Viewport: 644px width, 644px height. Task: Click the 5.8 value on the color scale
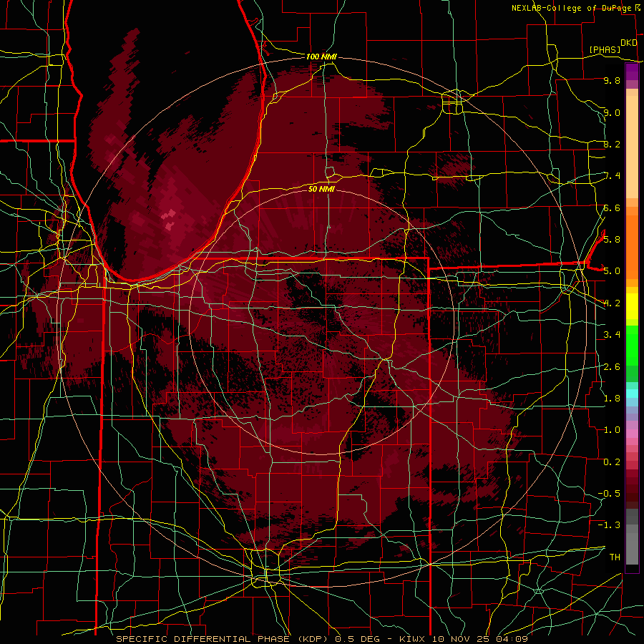click(x=612, y=239)
